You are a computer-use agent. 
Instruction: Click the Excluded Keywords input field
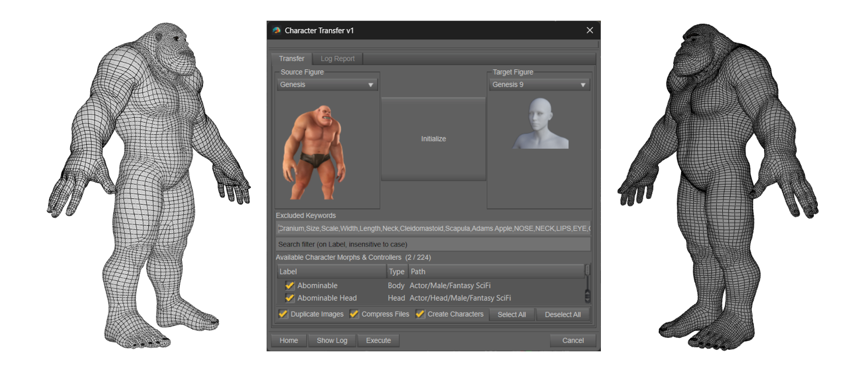pyautogui.click(x=433, y=228)
